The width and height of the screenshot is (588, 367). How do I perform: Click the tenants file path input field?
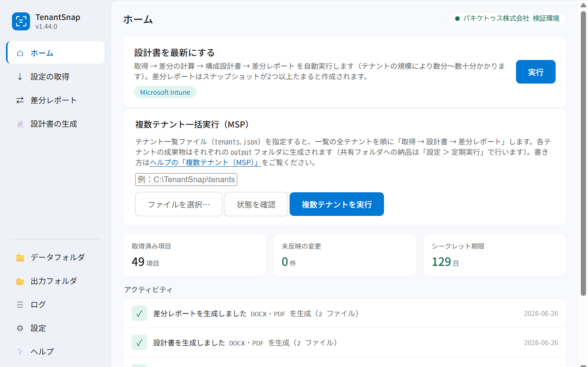(186, 180)
